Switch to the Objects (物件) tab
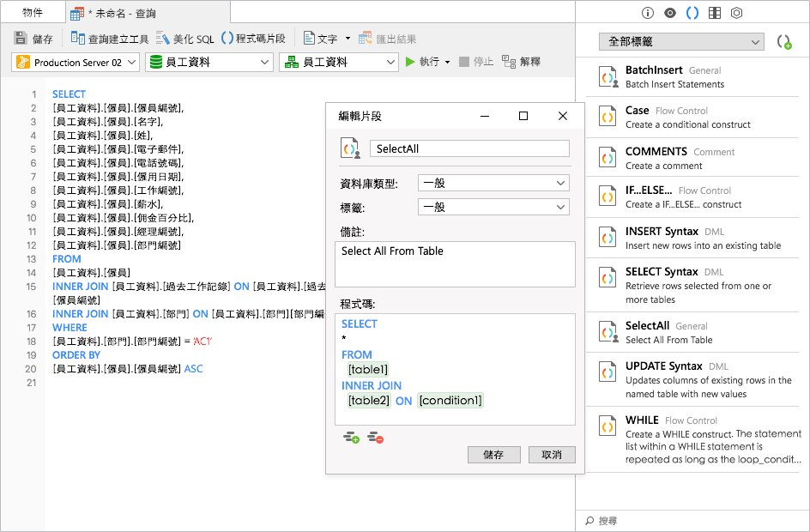Screen dimensions: 810x532 [33, 12]
